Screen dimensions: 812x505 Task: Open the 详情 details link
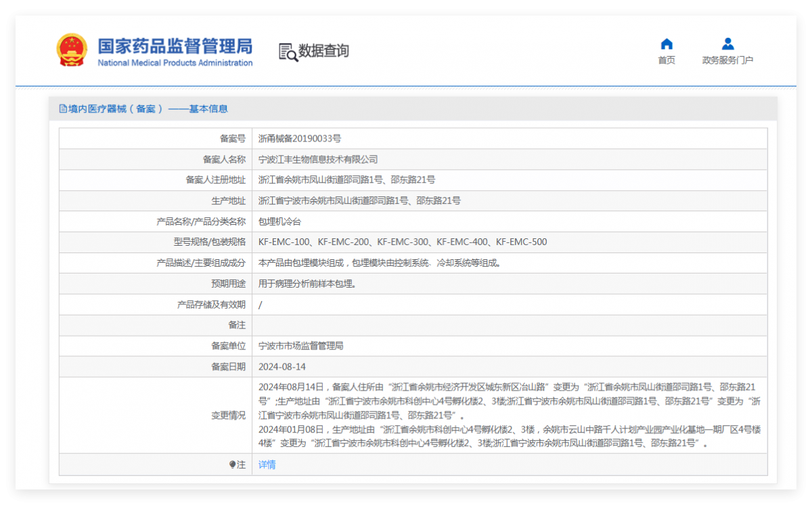[267, 465]
